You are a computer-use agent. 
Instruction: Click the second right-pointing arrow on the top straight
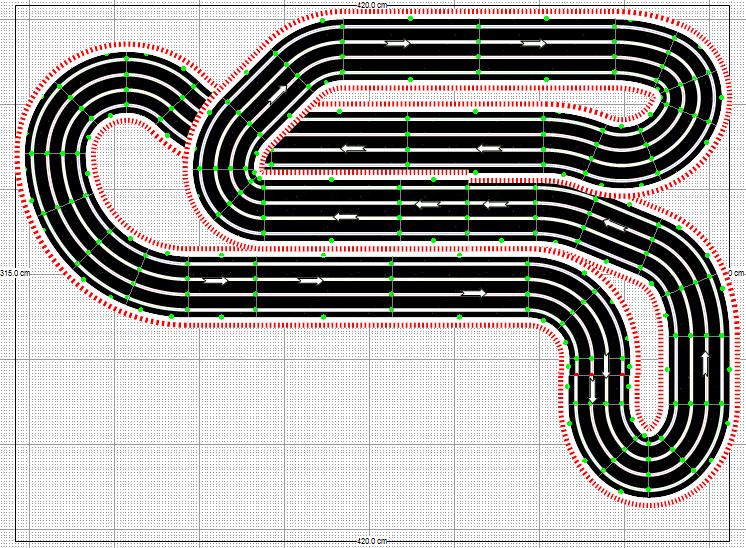(x=533, y=43)
